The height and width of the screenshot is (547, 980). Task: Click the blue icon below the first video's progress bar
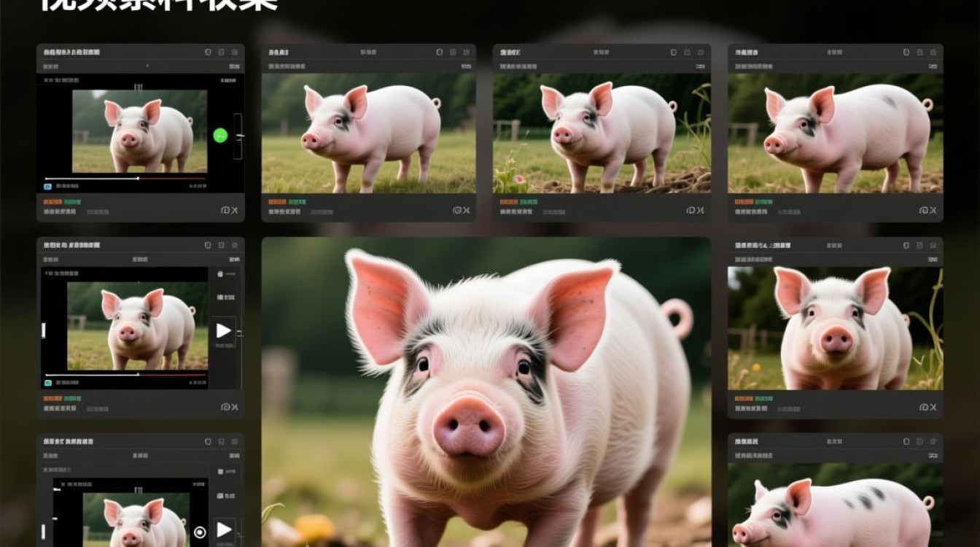(48, 186)
